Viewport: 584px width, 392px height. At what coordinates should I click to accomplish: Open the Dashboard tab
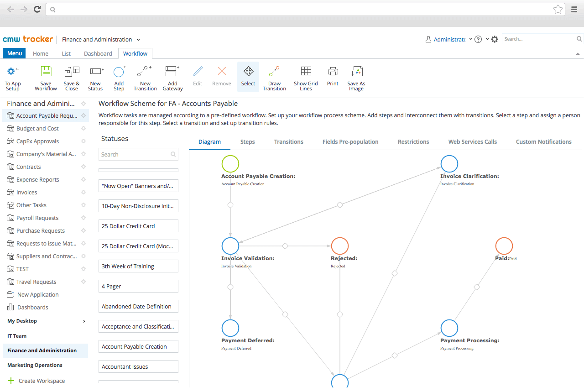coord(97,53)
